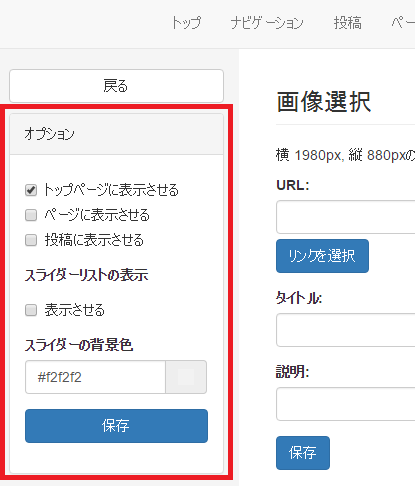Click the トップページに表示させる label text
415x486 pixels.
coord(111,190)
